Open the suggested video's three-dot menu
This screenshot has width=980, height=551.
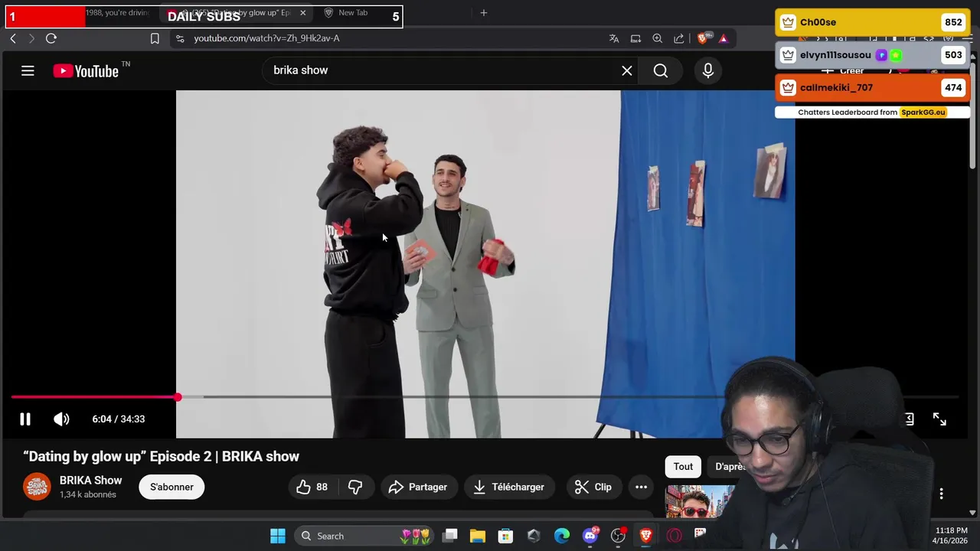coord(941,494)
